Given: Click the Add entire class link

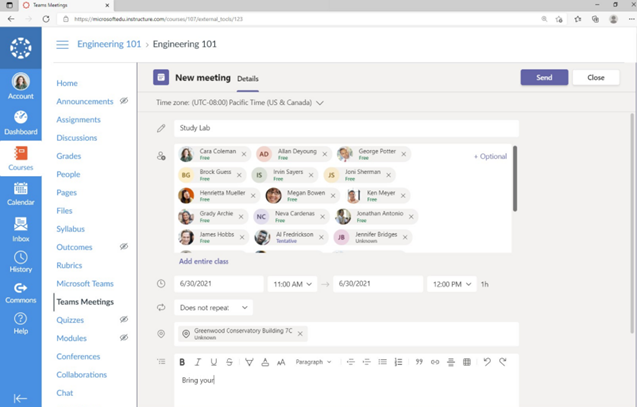Looking at the screenshot, I should pyautogui.click(x=203, y=261).
